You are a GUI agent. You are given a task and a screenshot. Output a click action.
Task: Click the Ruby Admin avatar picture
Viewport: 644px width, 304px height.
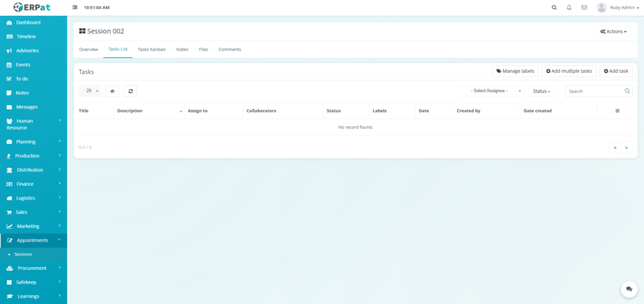(602, 8)
